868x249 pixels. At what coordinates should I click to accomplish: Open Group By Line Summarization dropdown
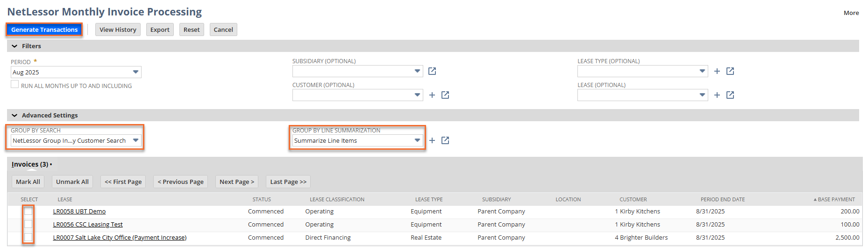click(358, 140)
